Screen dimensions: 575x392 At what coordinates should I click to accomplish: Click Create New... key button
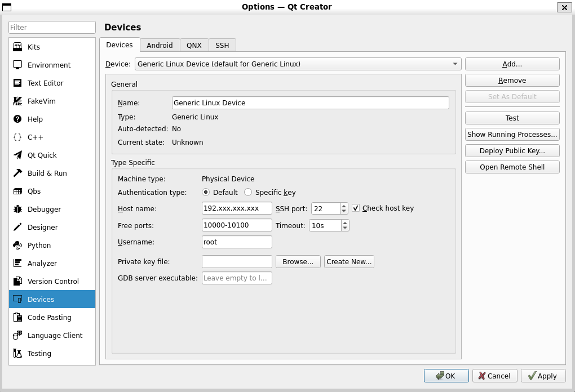click(x=349, y=261)
